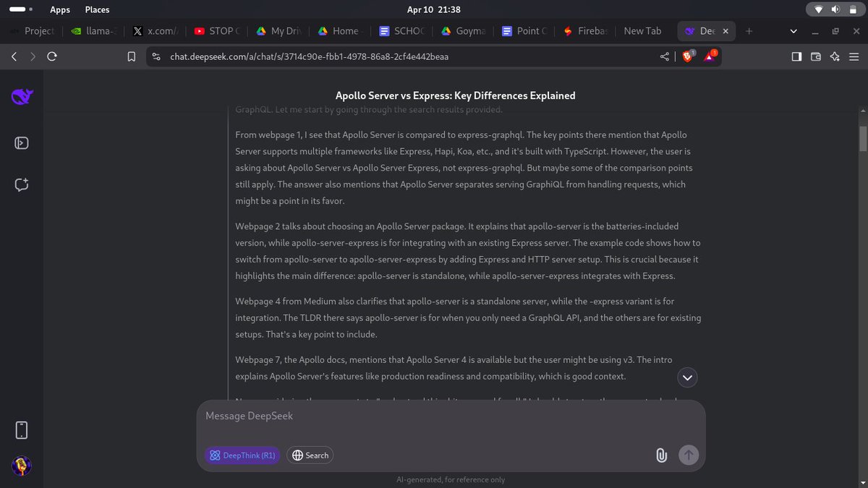Open the Apr 10 21:38 clock calendar

434,9
